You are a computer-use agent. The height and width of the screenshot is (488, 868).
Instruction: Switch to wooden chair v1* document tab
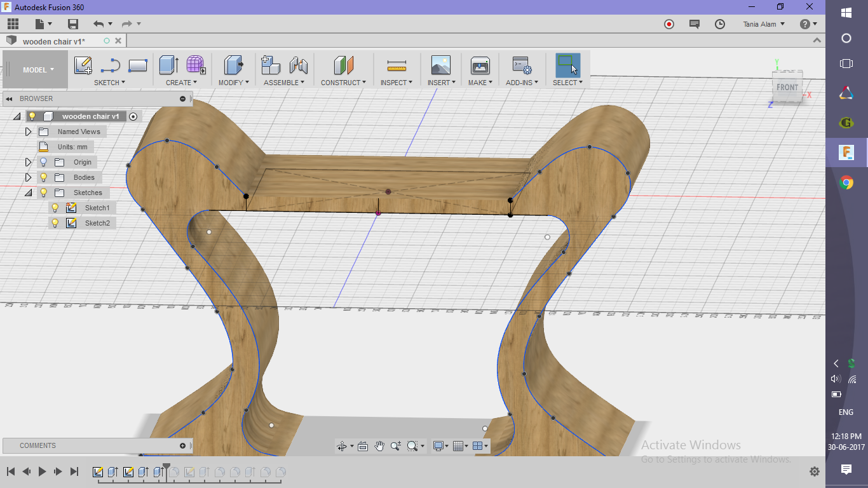coord(54,41)
